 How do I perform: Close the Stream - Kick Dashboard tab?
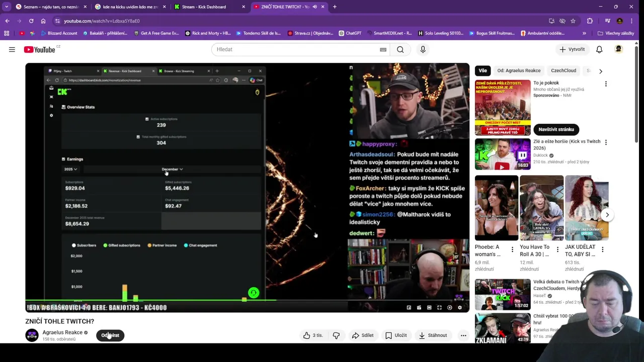click(x=244, y=7)
